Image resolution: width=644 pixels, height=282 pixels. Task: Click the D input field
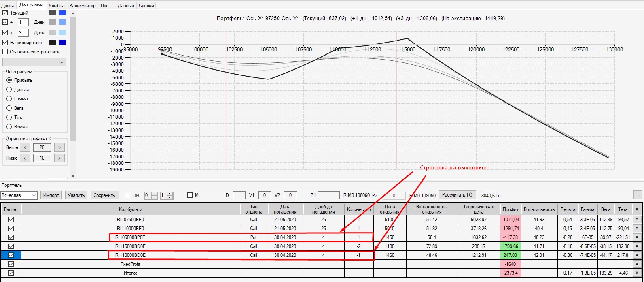click(x=239, y=195)
